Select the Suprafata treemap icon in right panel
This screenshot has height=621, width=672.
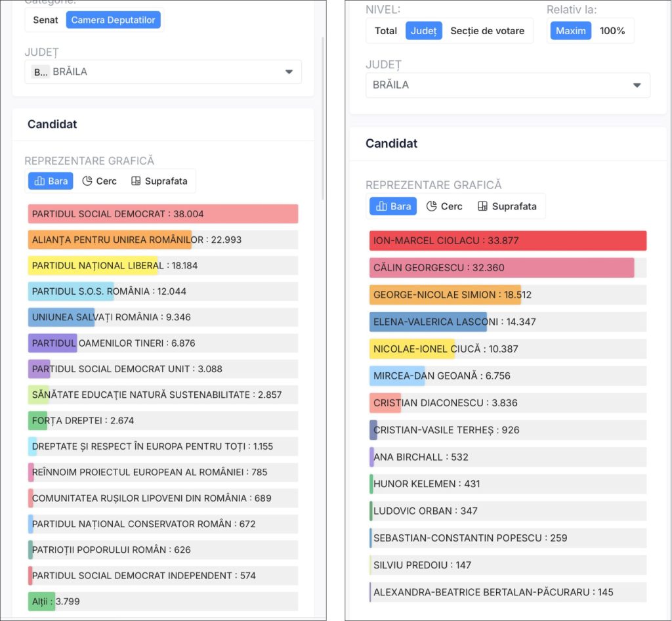[x=482, y=206]
